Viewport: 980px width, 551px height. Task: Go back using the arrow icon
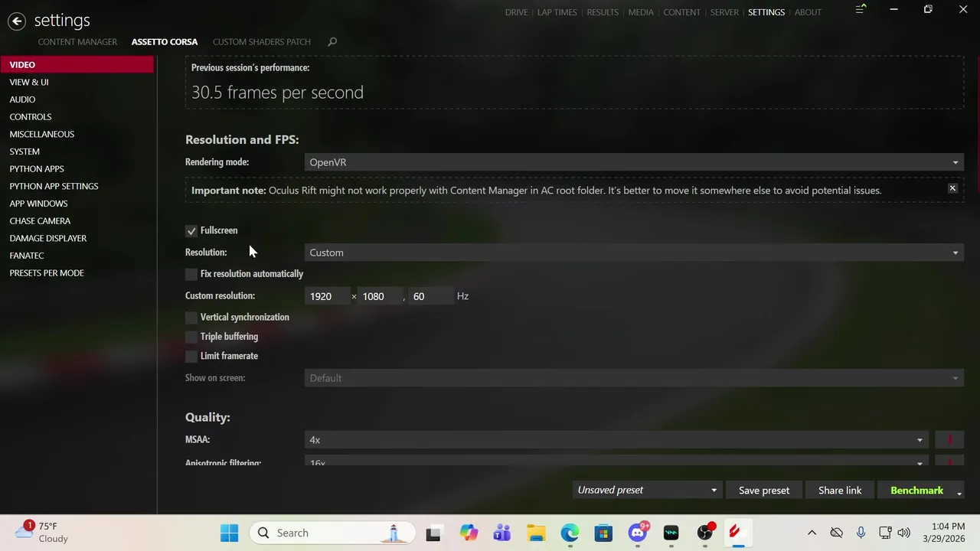[17, 21]
